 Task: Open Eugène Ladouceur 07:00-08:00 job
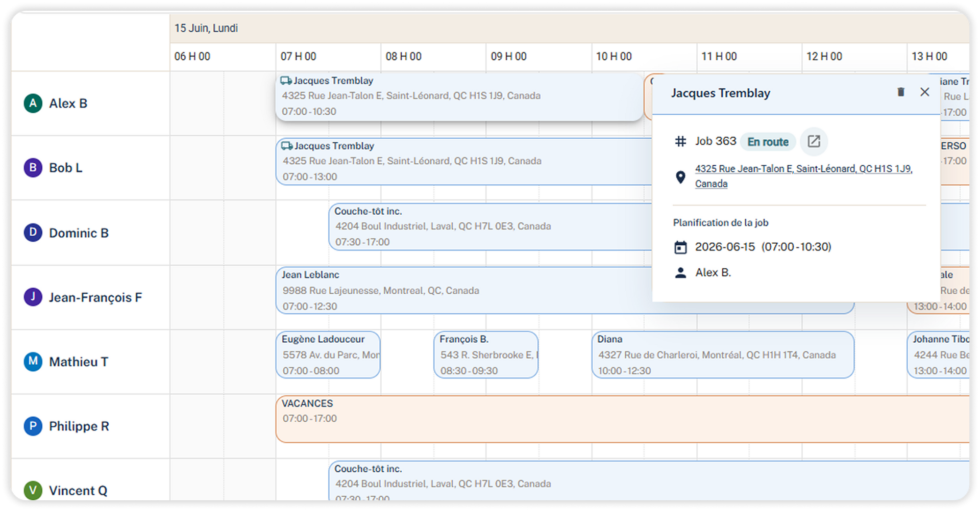pos(328,355)
